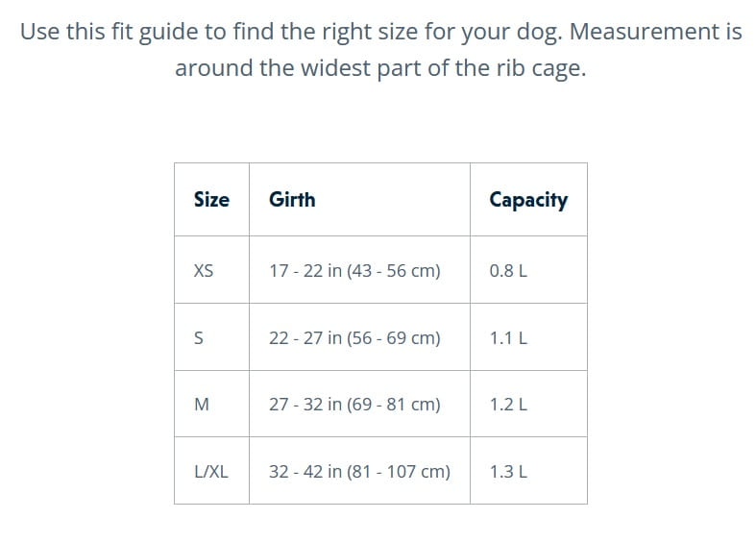Select the L/XL size cell
Screen dimensions: 756x543
(x=211, y=472)
